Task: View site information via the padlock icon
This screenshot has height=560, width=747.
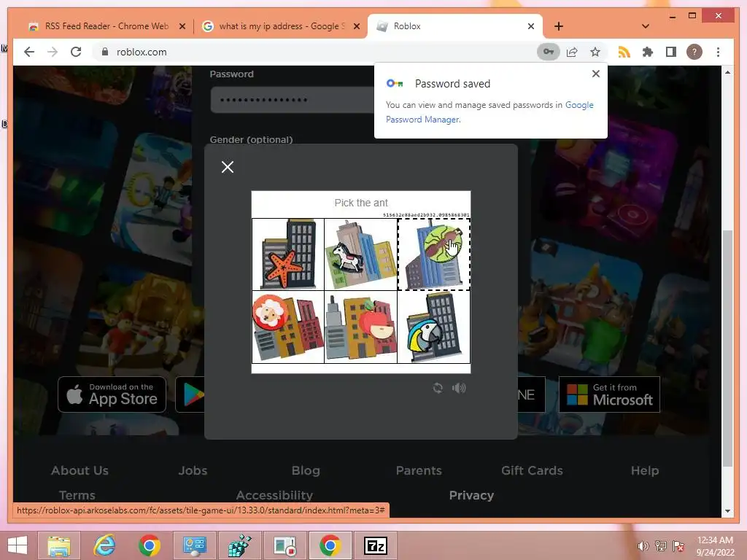Action: pyautogui.click(x=105, y=52)
